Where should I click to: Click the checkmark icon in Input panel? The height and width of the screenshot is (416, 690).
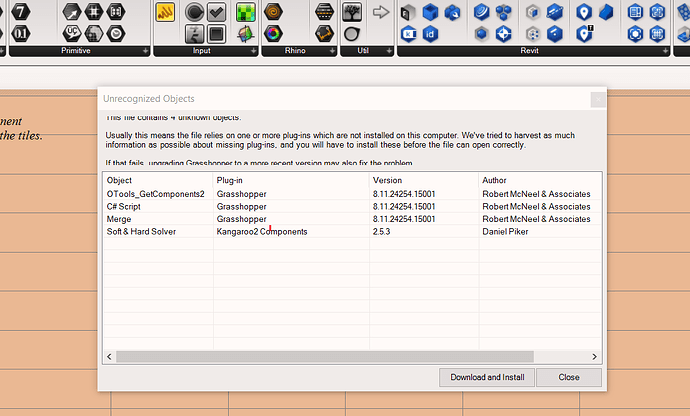point(216,12)
